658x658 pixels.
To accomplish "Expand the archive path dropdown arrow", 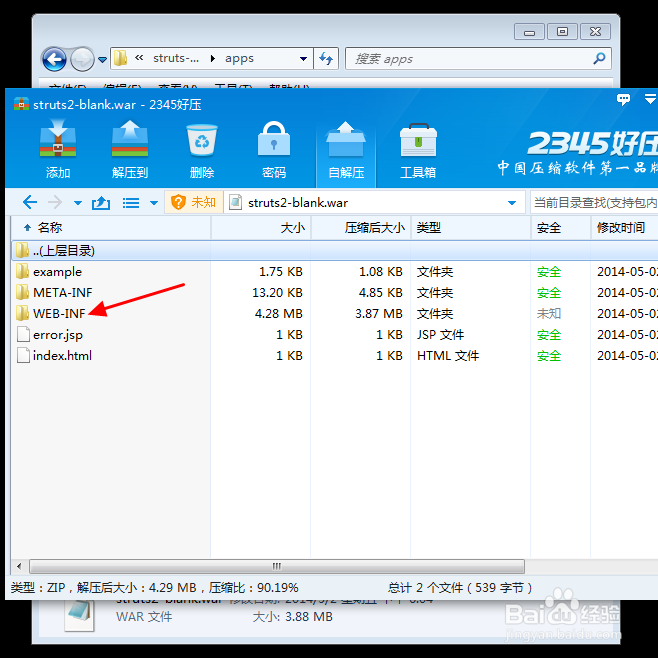I will click(x=512, y=203).
